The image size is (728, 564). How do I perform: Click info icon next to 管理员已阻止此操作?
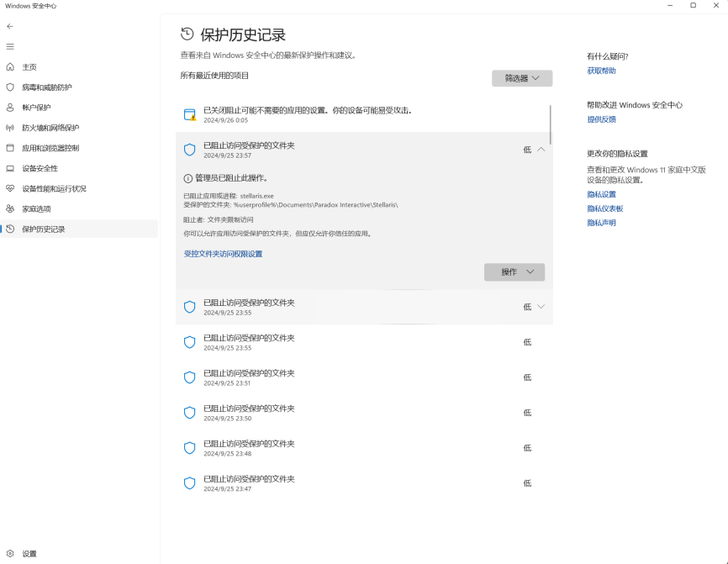tap(188, 178)
